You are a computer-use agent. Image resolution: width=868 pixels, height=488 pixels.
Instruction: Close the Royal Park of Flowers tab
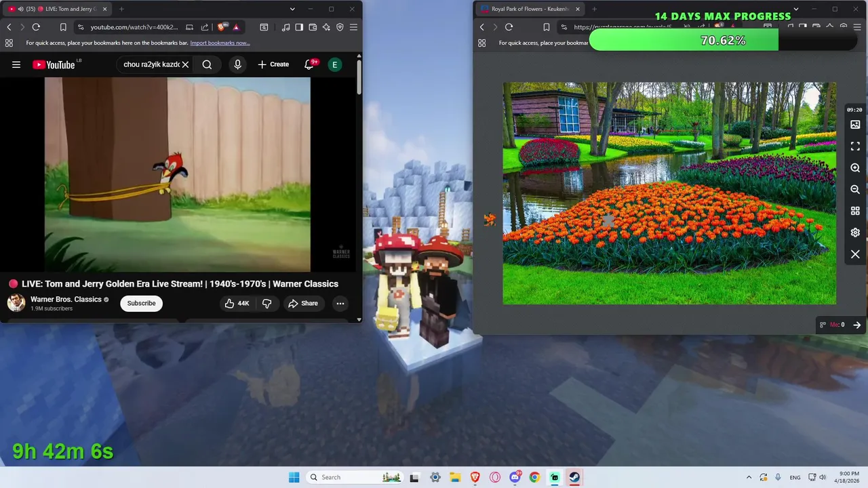coord(578,9)
